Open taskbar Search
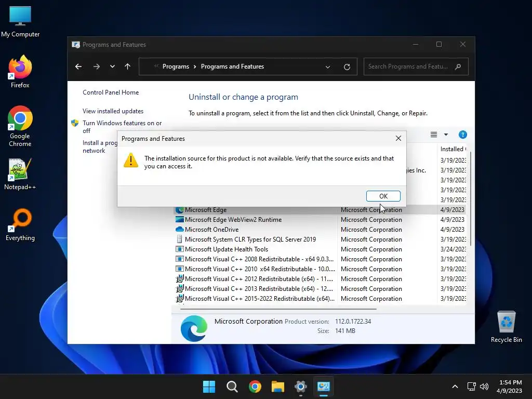The height and width of the screenshot is (399, 532). (232, 387)
